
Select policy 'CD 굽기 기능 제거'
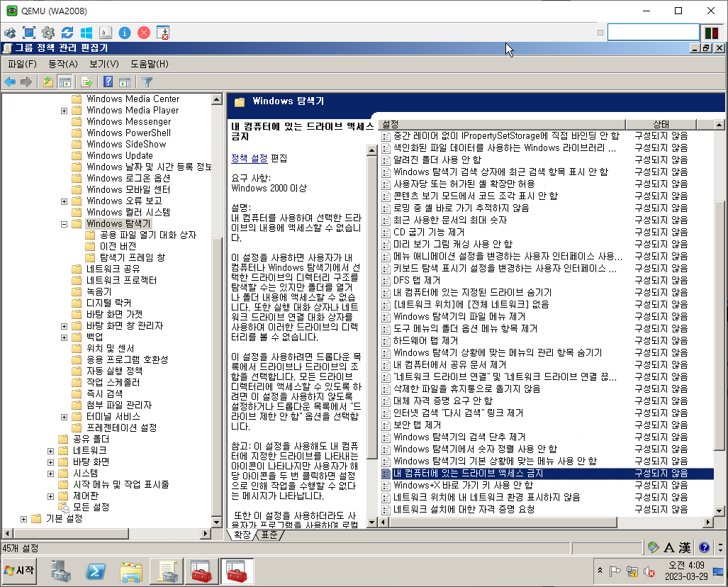pyautogui.click(x=429, y=232)
